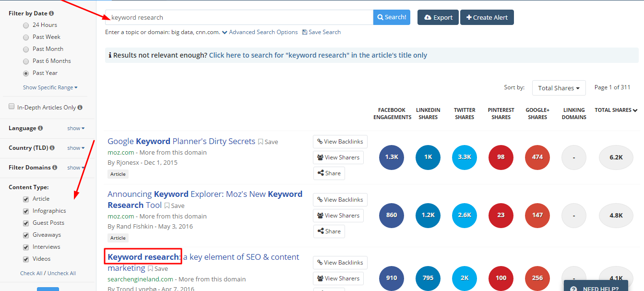Show the Country (TLD) filter options
This screenshot has height=291, width=644.
pos(76,148)
